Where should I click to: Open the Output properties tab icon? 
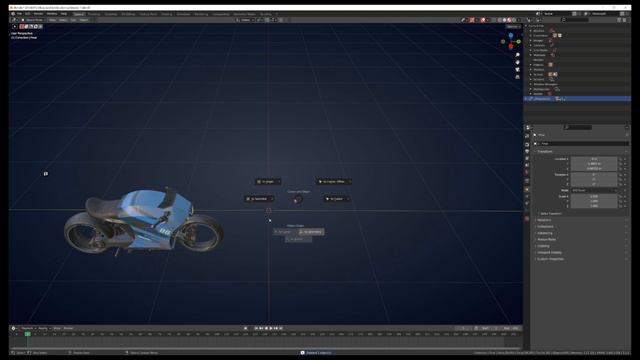pos(527,151)
